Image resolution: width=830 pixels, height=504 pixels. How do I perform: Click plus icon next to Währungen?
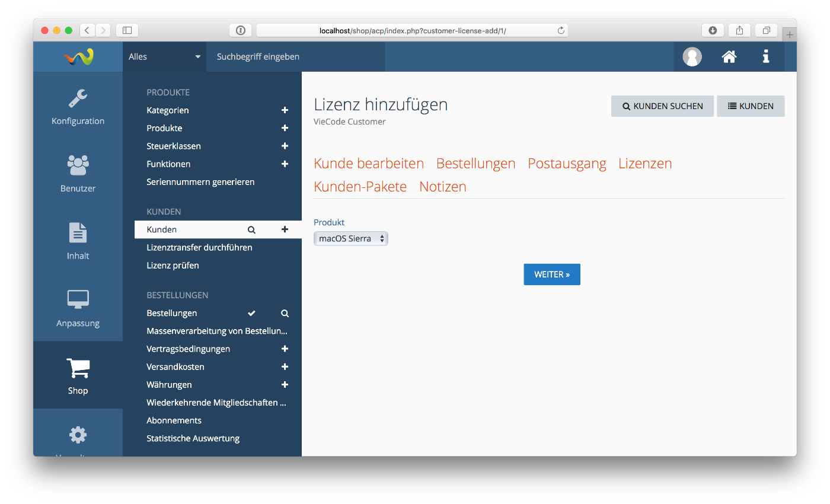pos(285,385)
